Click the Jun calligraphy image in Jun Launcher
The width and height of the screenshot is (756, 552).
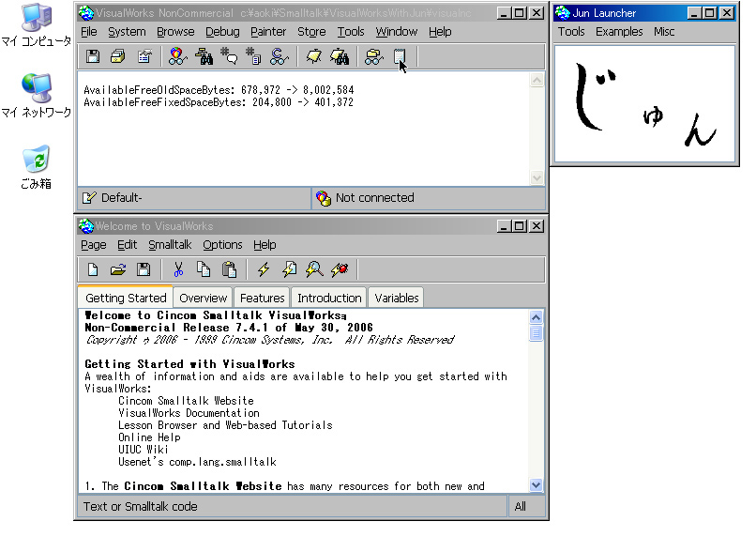point(644,104)
